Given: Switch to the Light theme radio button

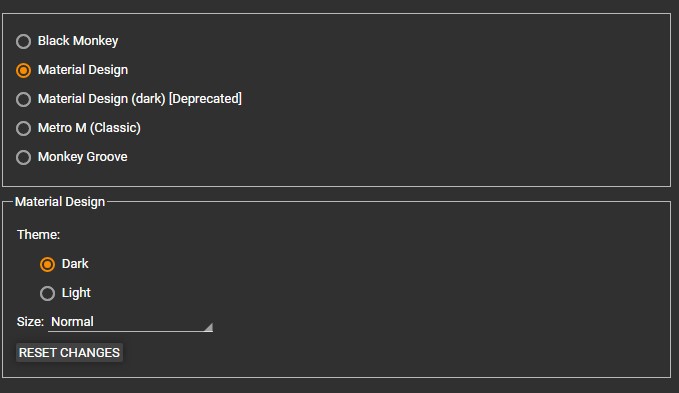Looking at the screenshot, I should [x=47, y=293].
